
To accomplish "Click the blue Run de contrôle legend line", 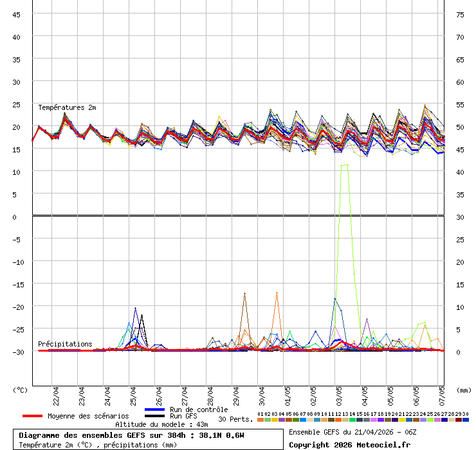I will pos(155,410).
